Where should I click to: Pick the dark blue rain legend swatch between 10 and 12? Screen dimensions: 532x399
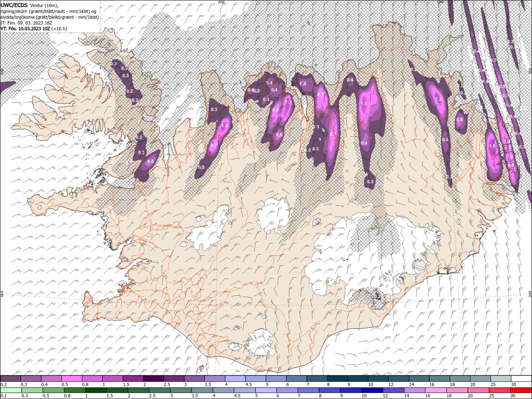coord(371,390)
